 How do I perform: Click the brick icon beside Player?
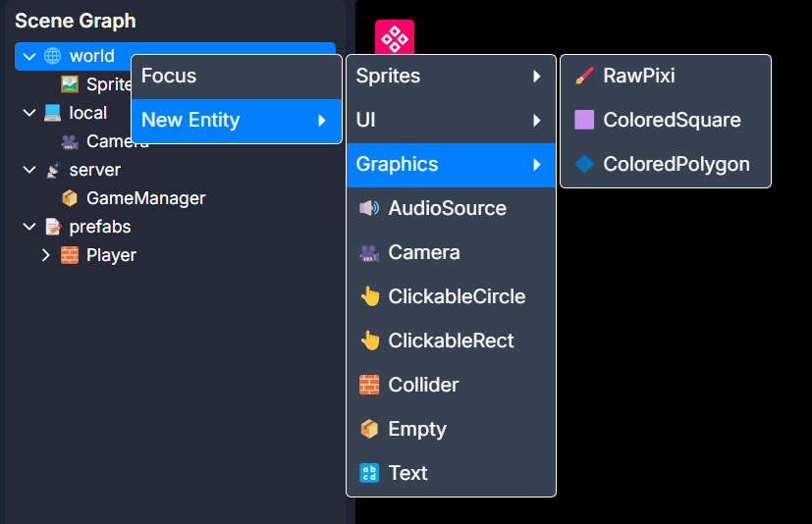[x=70, y=255]
